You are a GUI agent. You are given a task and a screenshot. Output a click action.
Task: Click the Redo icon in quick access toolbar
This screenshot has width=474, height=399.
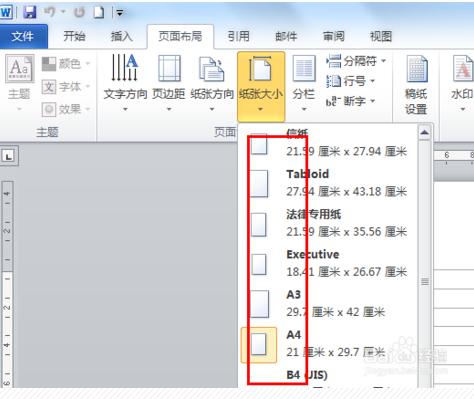point(79,12)
